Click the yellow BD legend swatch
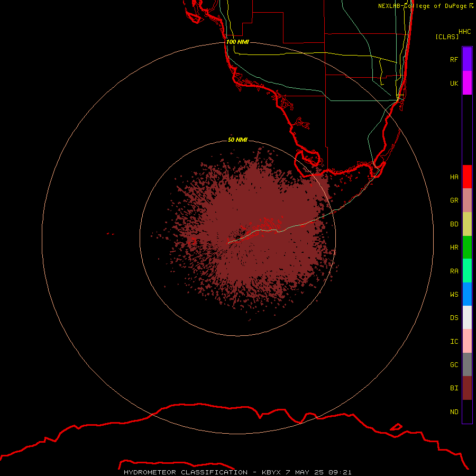 coord(467,224)
